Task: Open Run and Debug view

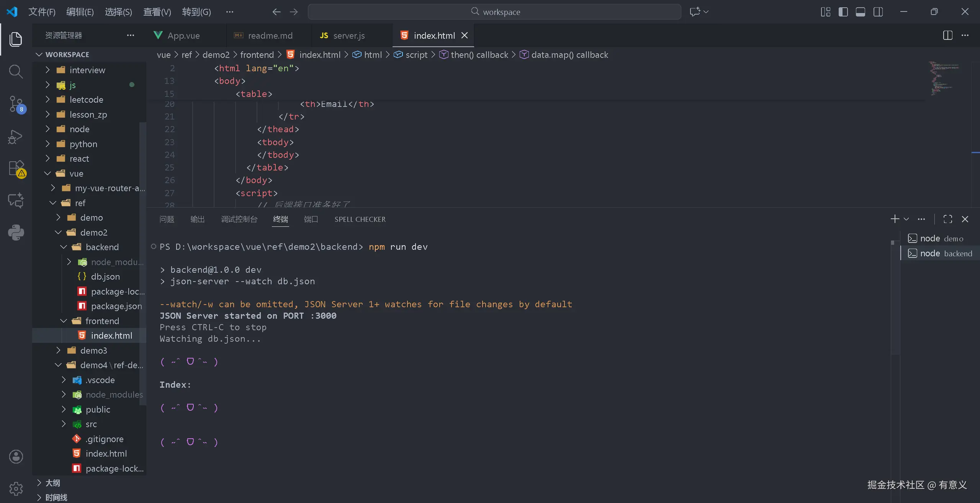Action: coord(16,137)
